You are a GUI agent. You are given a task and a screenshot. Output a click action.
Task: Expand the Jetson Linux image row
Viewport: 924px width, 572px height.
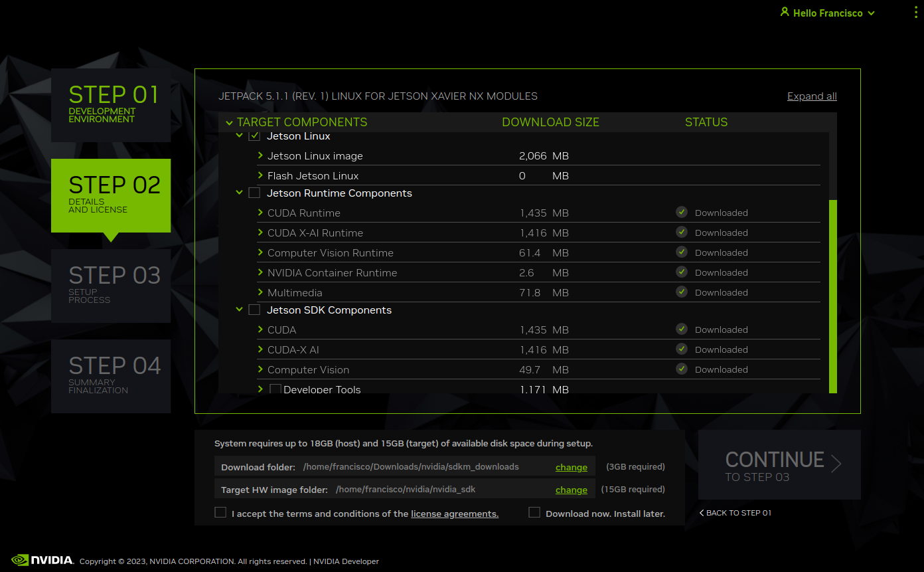[260, 155]
